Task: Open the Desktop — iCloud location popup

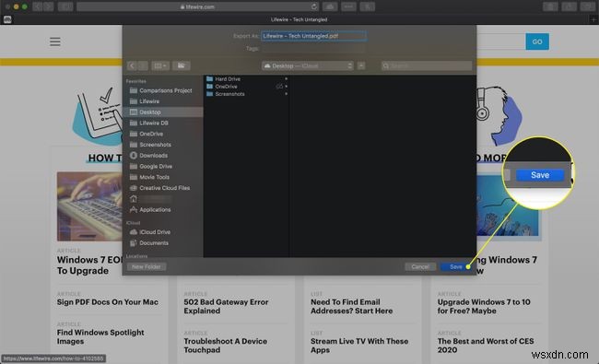Action: [308, 65]
